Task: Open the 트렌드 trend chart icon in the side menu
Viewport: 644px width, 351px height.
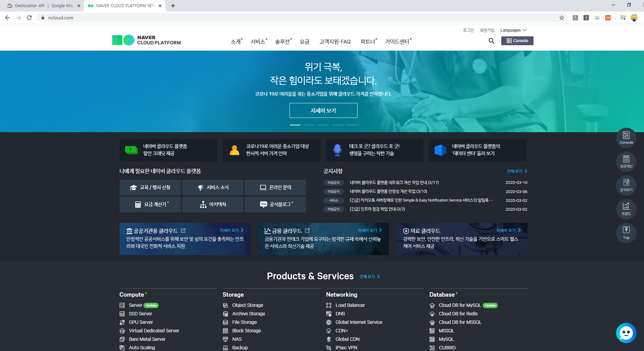Action: (626, 209)
